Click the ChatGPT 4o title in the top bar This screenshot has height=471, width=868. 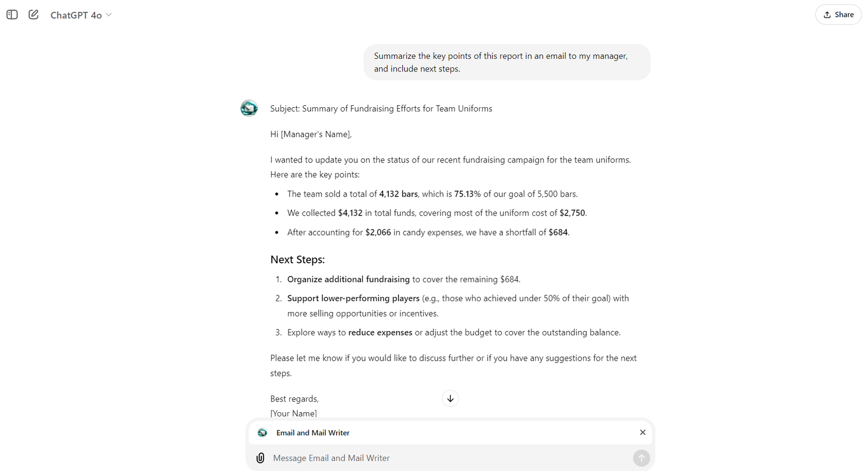click(76, 15)
